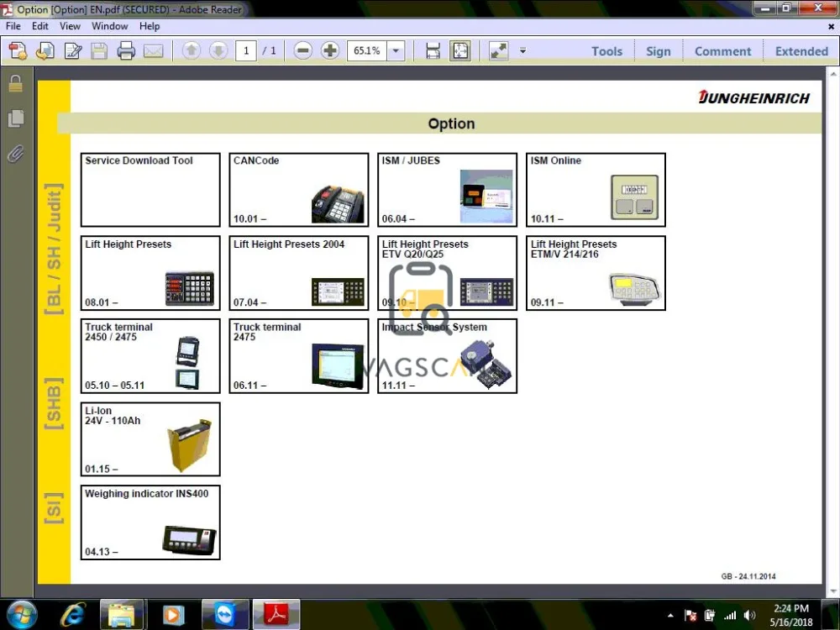Screen dimensions: 840x630
Task: Open Lift Height Presets ETM/V 214/216
Action: (x=596, y=273)
